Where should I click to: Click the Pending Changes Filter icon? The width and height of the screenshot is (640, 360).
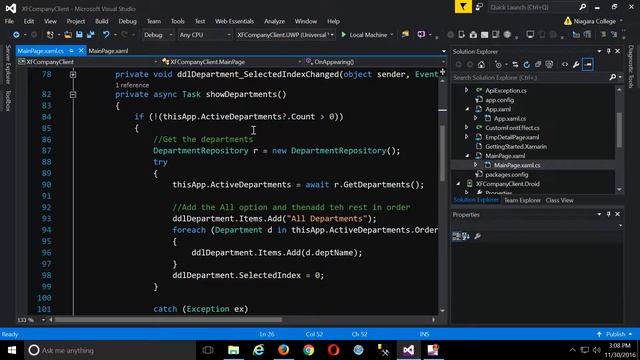498,64
